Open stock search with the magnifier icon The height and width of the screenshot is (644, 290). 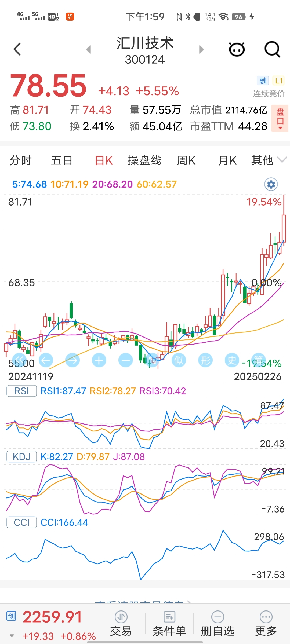[272, 49]
